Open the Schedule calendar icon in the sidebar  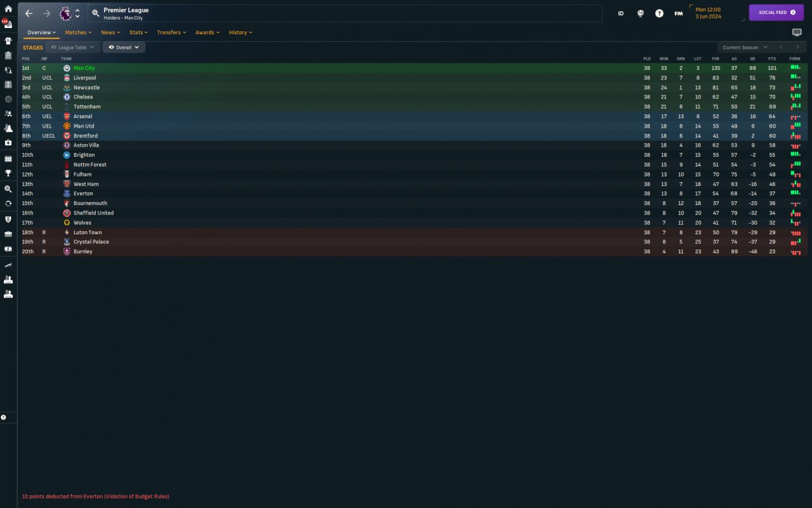pyautogui.click(x=8, y=158)
